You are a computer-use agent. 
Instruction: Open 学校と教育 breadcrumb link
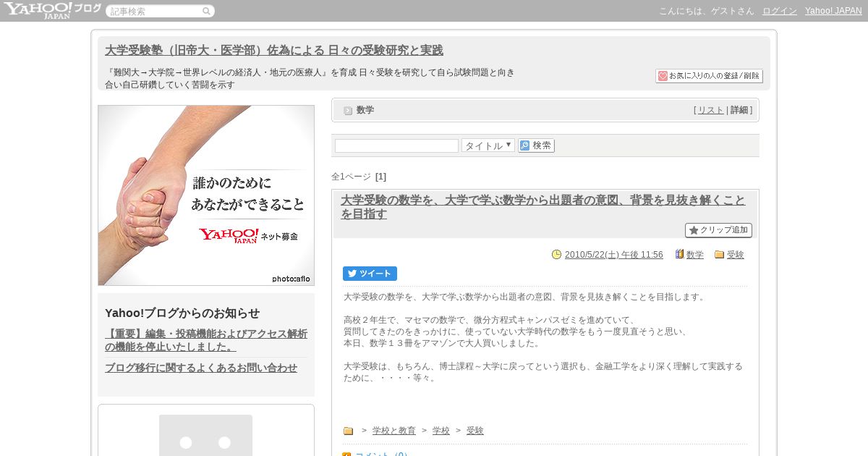pos(394,431)
